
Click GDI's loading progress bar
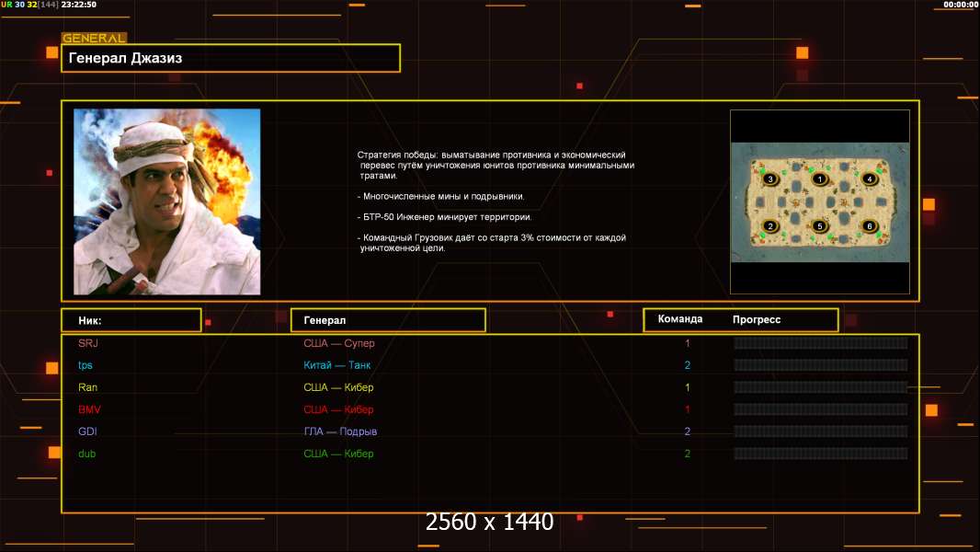pyautogui.click(x=821, y=431)
